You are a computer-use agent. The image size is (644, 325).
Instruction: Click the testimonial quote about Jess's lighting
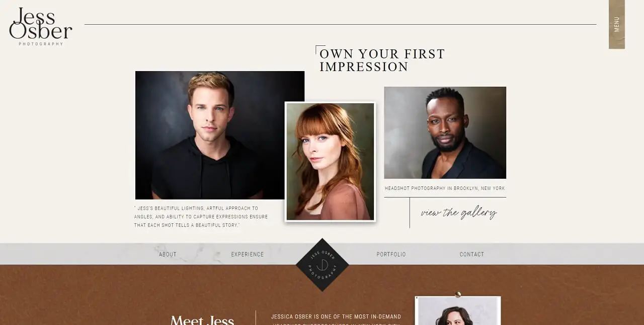click(x=201, y=217)
